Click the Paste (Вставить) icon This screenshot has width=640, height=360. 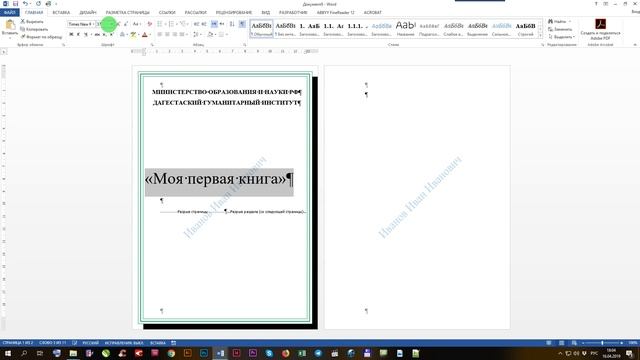pyautogui.click(x=10, y=25)
